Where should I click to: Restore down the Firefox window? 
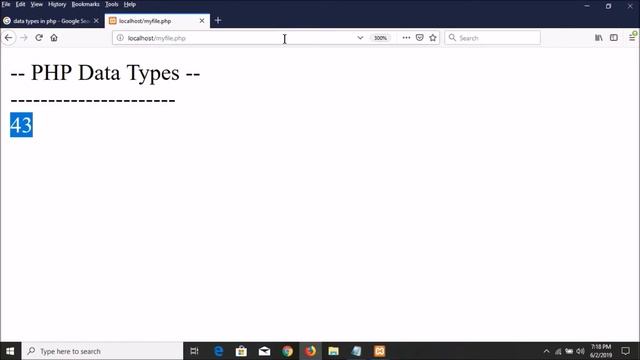[x=609, y=6]
